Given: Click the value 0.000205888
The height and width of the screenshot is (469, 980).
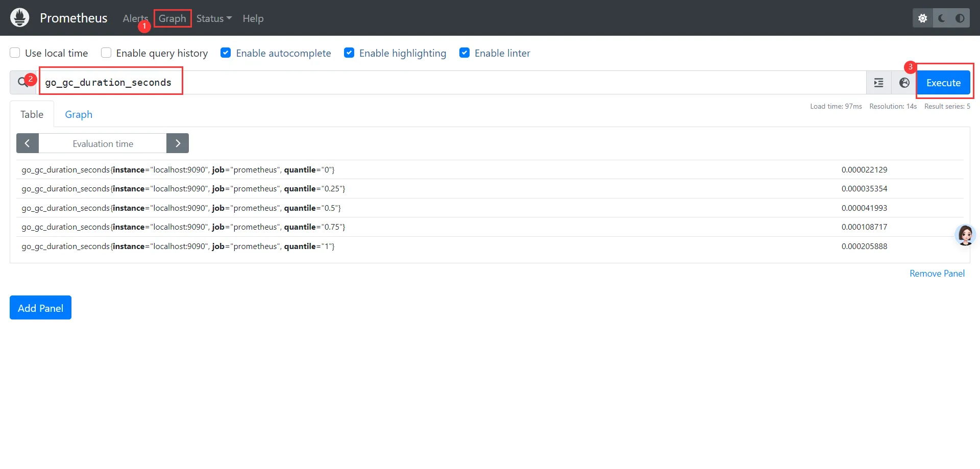Looking at the screenshot, I should pos(864,246).
